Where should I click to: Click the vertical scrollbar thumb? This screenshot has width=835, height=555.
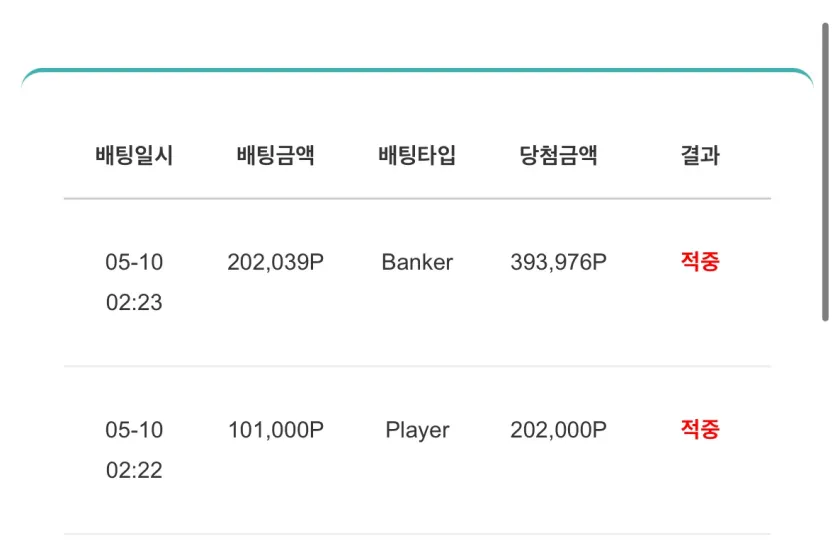click(825, 172)
